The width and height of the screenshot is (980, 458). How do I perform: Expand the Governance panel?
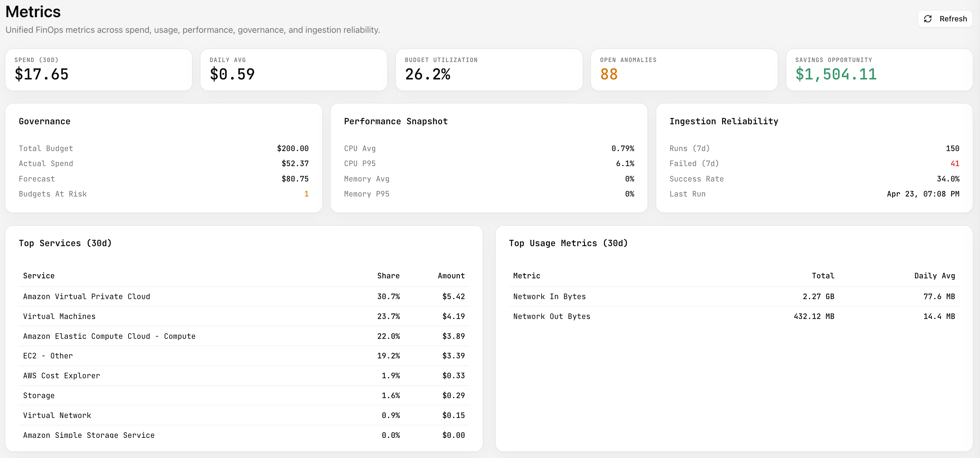[x=44, y=121]
